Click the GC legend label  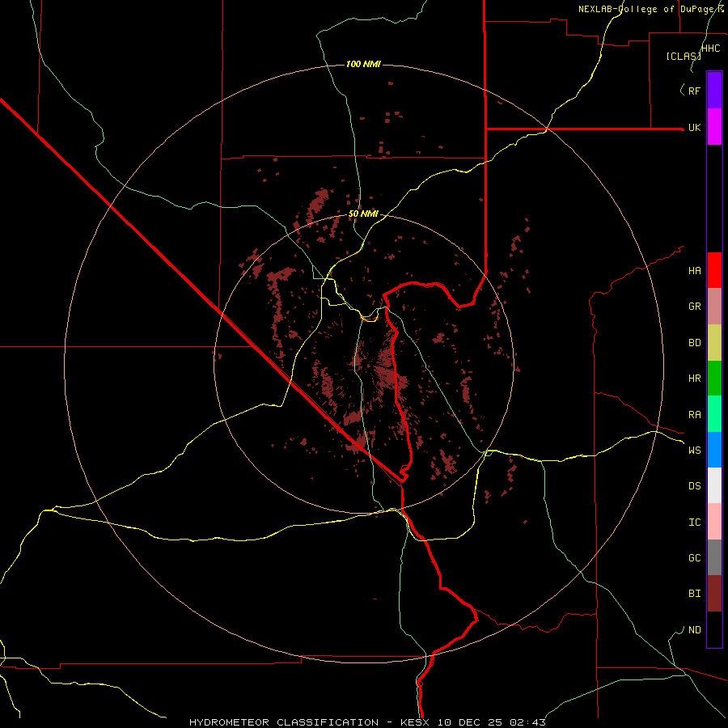[x=694, y=558]
